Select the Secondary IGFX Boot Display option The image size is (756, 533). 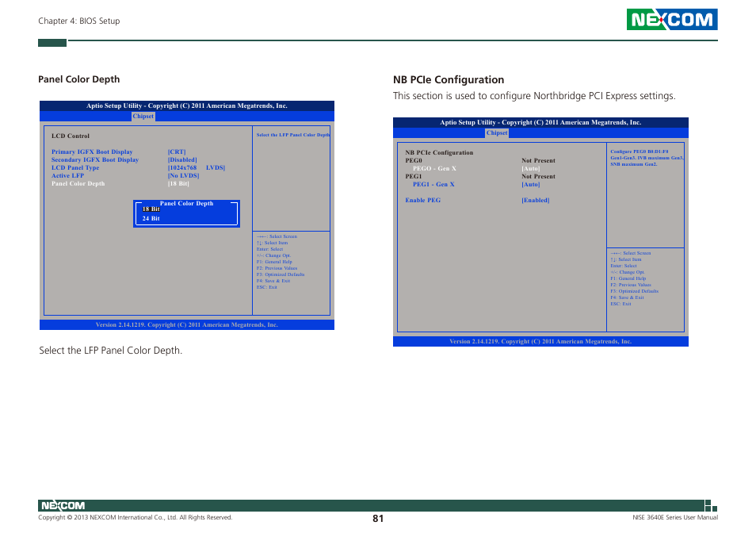coord(95,159)
